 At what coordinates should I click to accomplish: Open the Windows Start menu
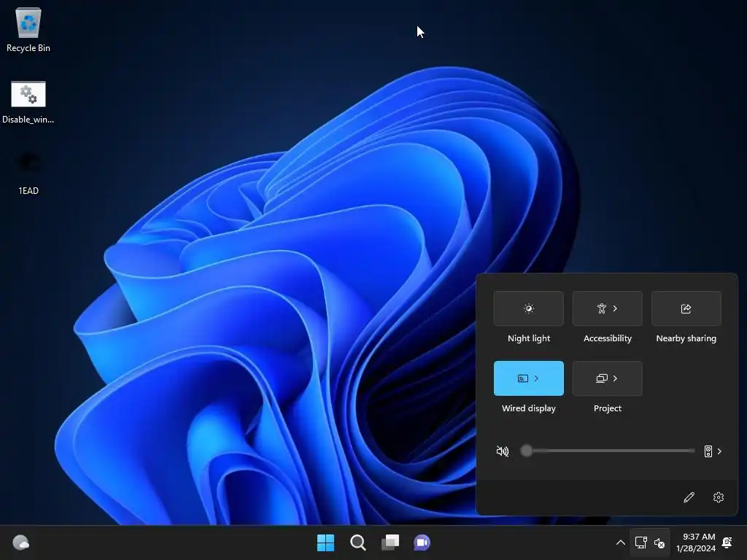[x=326, y=542]
